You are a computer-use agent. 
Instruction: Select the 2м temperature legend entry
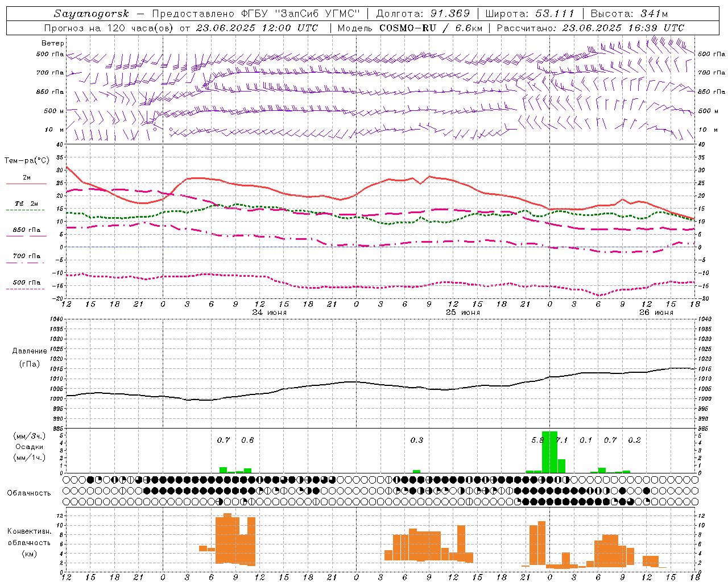[27, 178]
